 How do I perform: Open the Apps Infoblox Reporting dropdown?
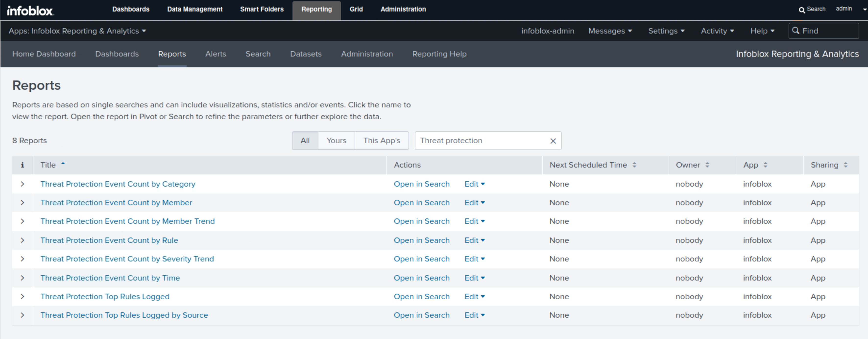tap(77, 31)
